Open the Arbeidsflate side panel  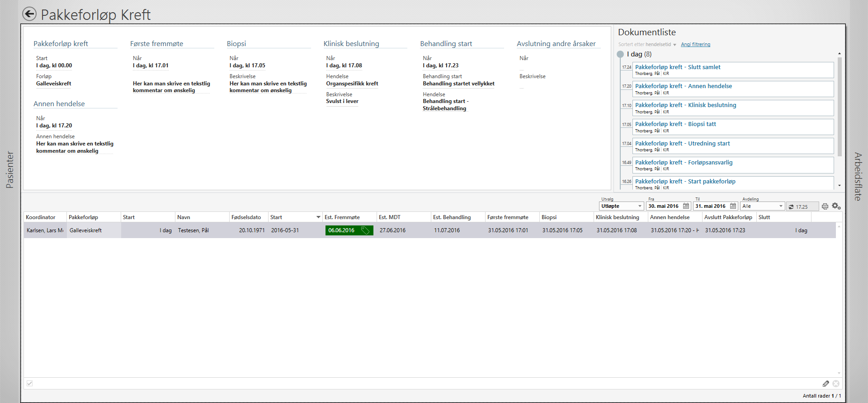858,176
